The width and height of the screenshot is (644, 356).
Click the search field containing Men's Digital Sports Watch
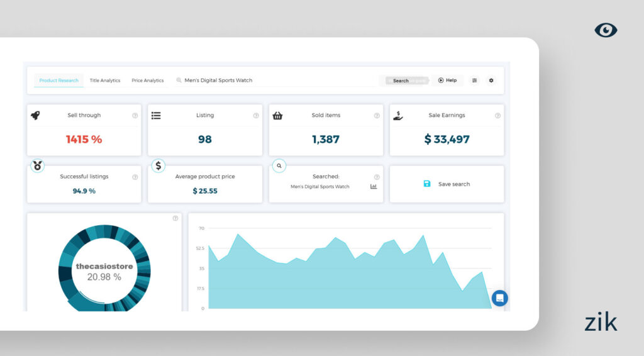(x=277, y=81)
